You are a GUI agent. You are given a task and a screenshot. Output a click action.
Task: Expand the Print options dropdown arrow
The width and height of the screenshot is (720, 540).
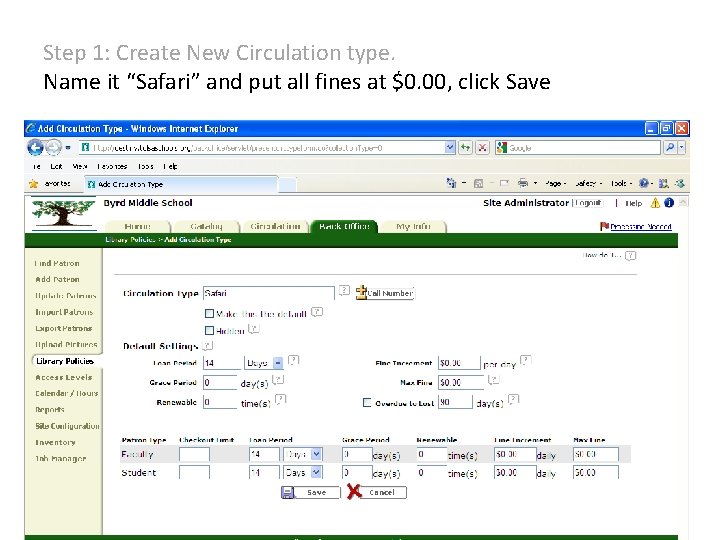pyautogui.click(x=535, y=183)
